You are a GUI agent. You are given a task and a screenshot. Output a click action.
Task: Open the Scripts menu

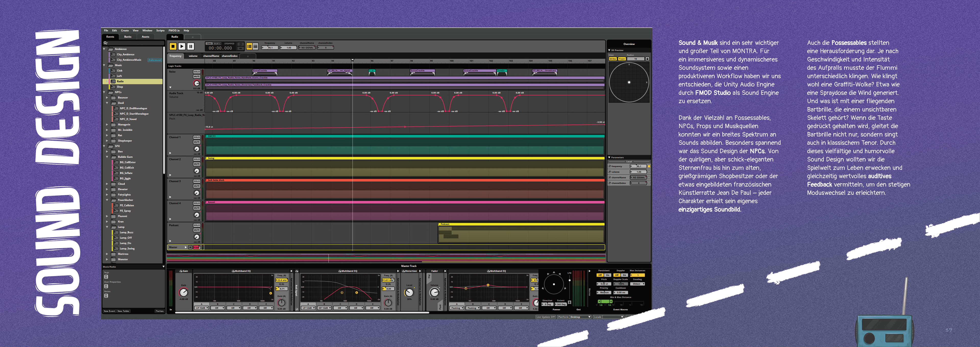(x=160, y=30)
